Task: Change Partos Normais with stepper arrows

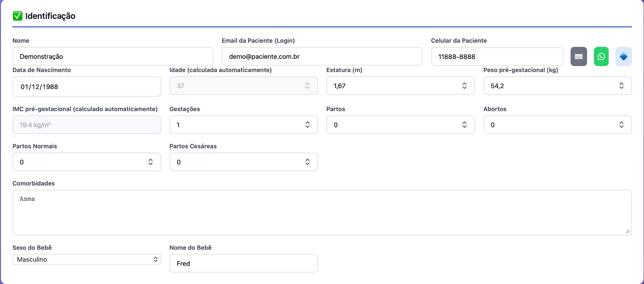Action: [x=151, y=162]
